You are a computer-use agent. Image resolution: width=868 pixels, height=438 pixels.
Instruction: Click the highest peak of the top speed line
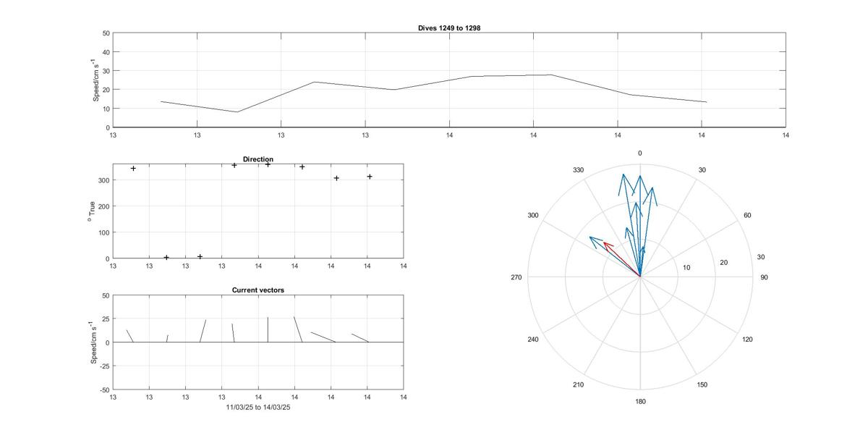(x=551, y=75)
